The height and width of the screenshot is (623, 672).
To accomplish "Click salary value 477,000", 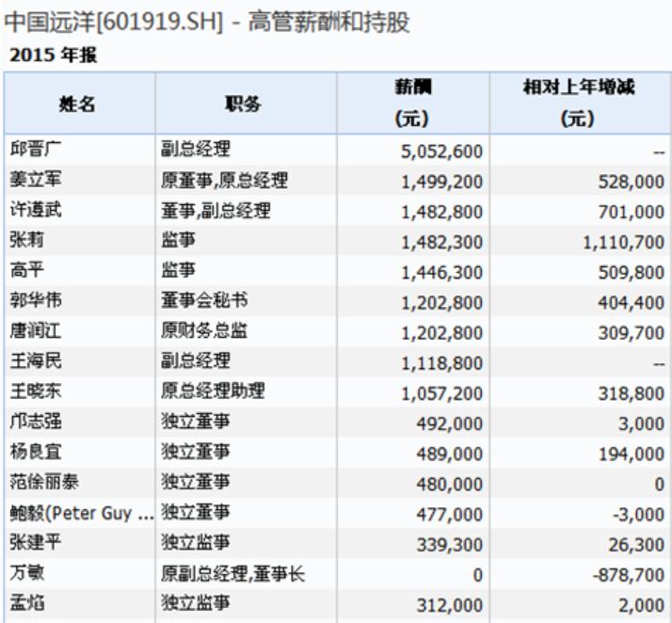I will 450,514.
